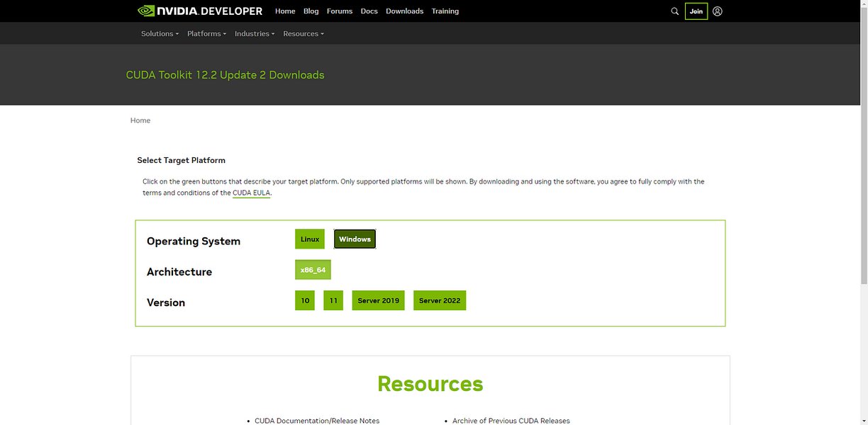Open CUDA Documentation/Release Notes link
The image size is (868, 425).
click(x=317, y=421)
